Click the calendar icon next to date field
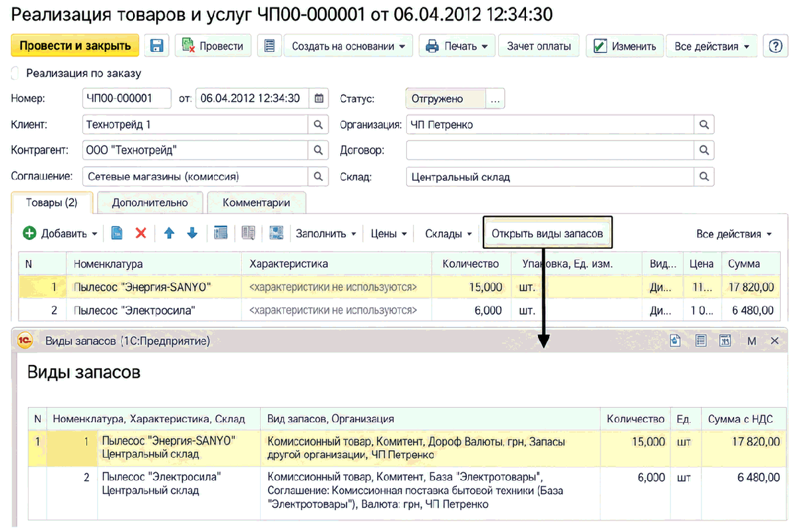Image resolution: width=798 pixels, height=532 pixels. point(319,98)
